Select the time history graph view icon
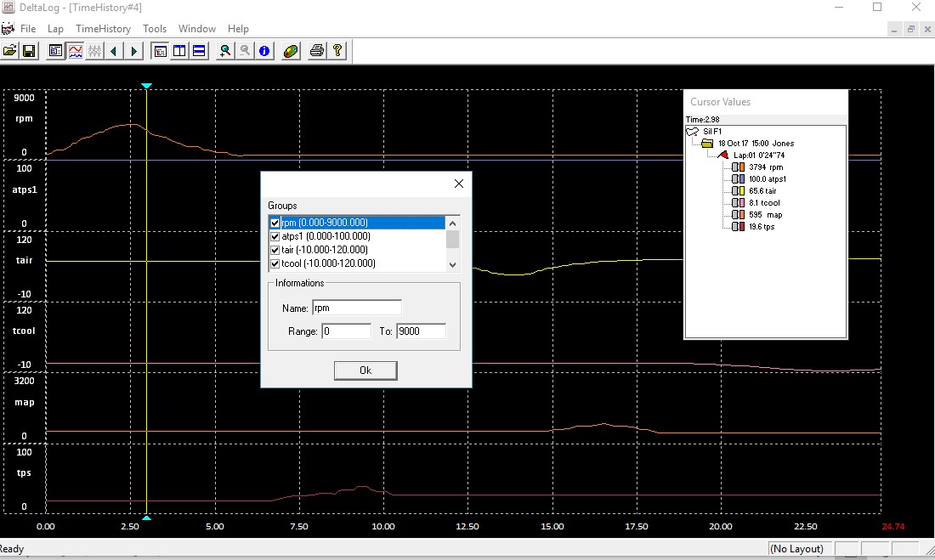Image resolution: width=935 pixels, height=560 pixels. (76, 51)
